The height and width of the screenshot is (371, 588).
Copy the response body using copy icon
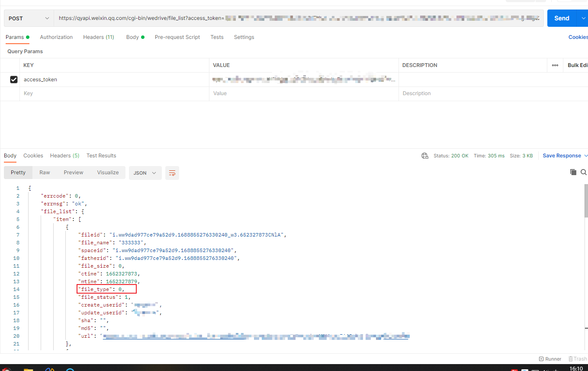[573, 172]
